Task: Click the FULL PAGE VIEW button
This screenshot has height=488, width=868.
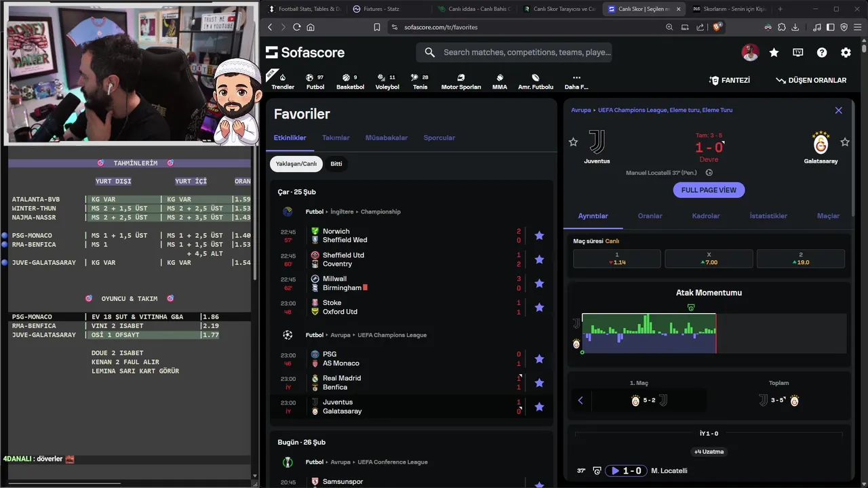Action: click(709, 190)
